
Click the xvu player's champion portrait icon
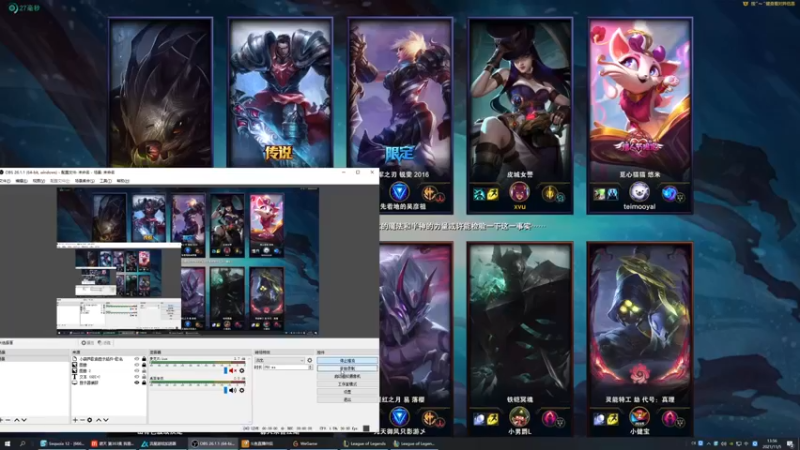[x=519, y=193]
